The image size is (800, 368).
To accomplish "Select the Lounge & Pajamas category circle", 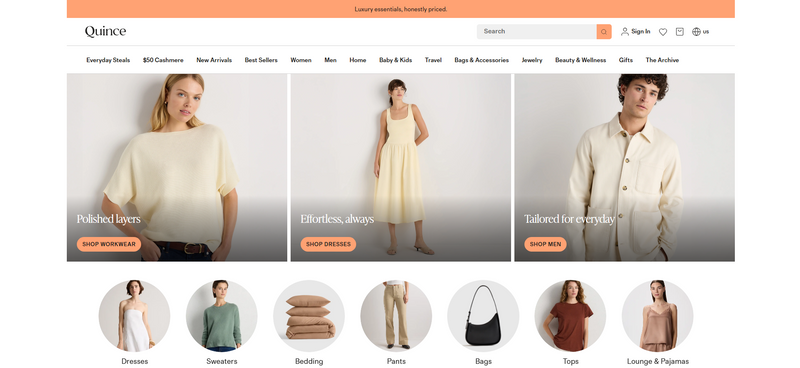I will pyautogui.click(x=658, y=316).
